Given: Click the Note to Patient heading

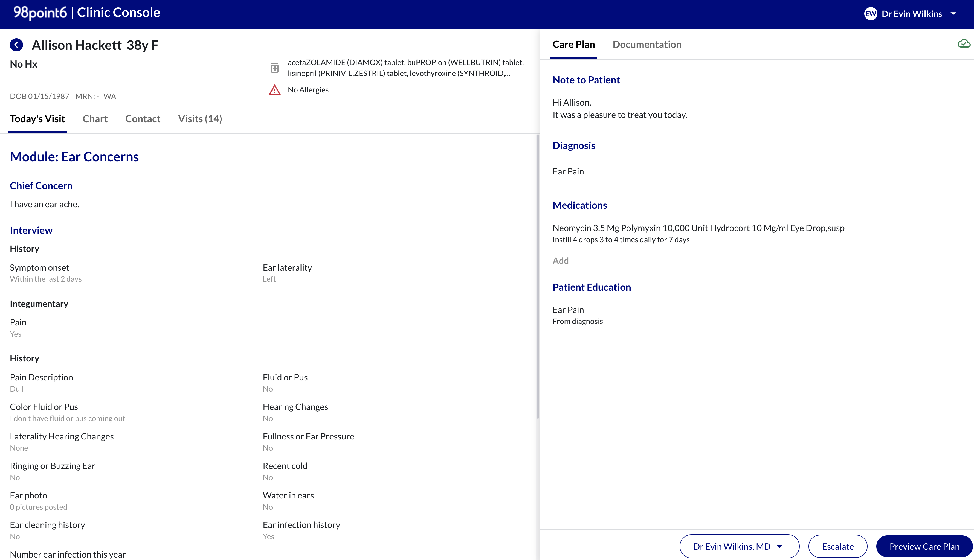Looking at the screenshot, I should pos(586,80).
